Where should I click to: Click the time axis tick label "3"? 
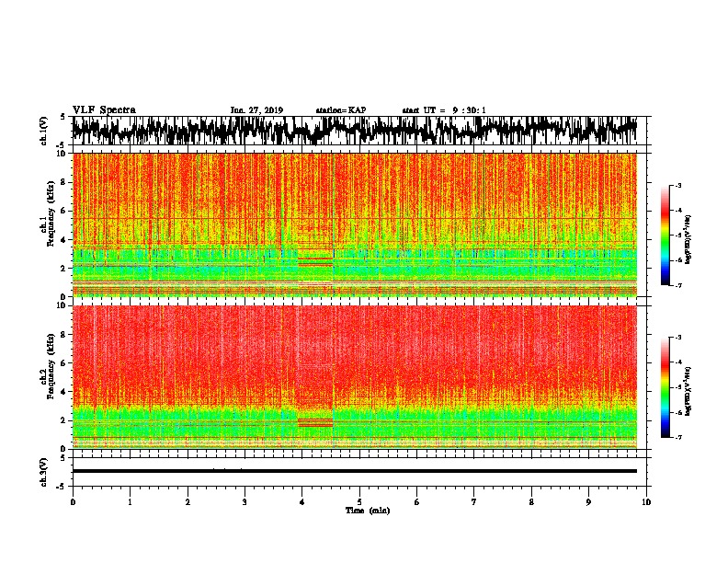[x=245, y=502]
